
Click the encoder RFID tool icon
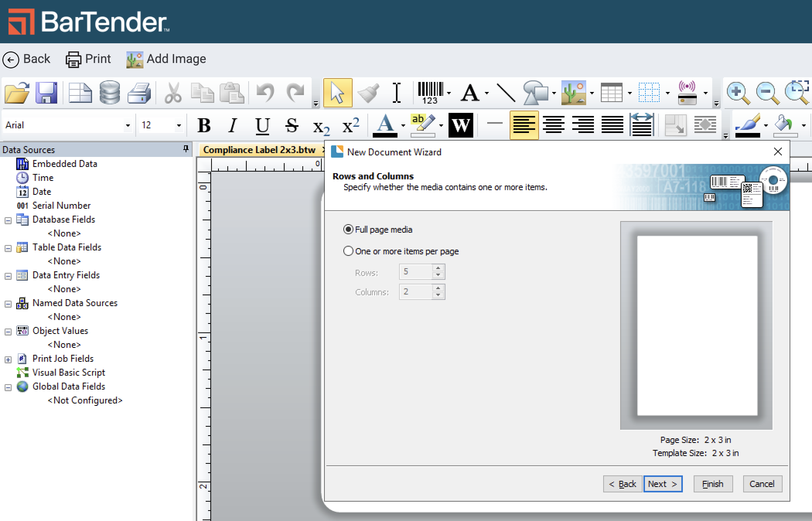(687, 93)
